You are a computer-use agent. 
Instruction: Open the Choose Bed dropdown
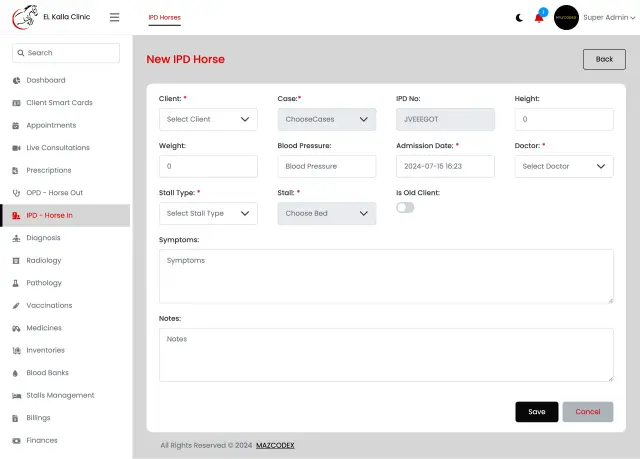click(x=327, y=213)
